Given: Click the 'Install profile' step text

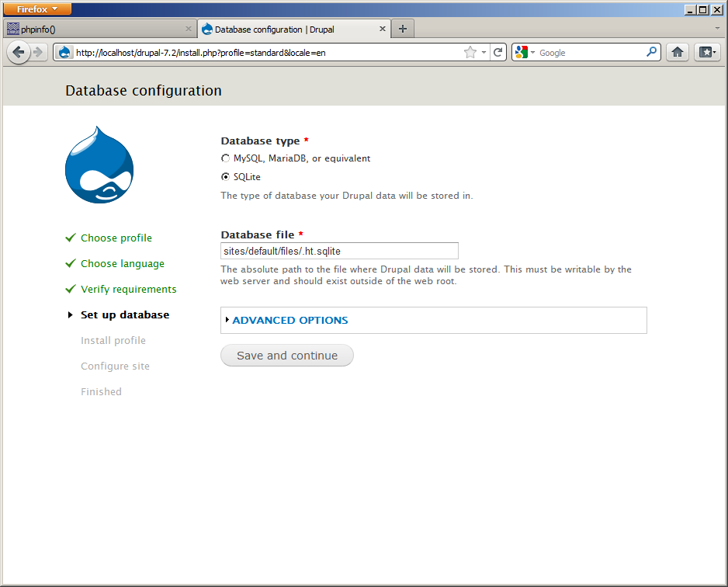Looking at the screenshot, I should 113,340.
